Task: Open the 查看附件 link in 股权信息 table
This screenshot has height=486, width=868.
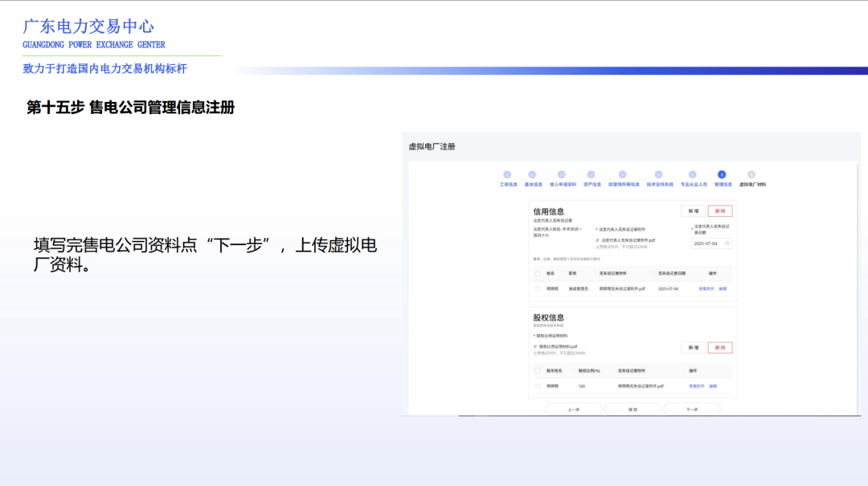Action: click(694, 385)
